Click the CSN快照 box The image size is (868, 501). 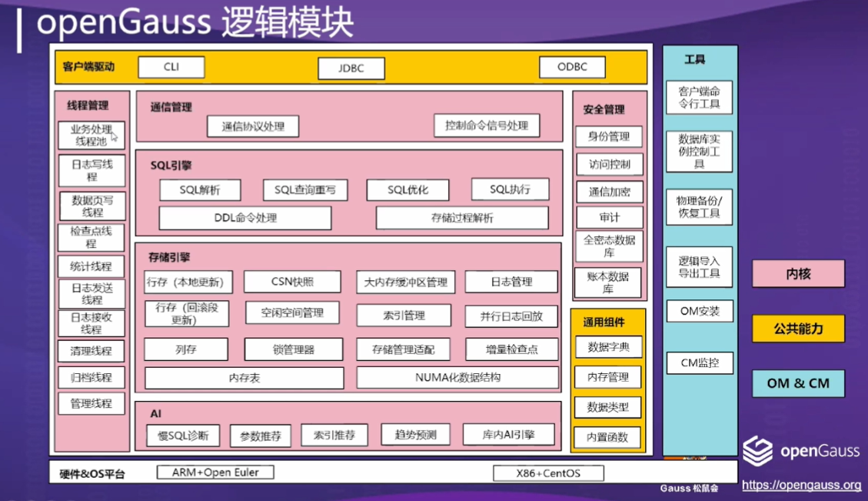tap(292, 282)
